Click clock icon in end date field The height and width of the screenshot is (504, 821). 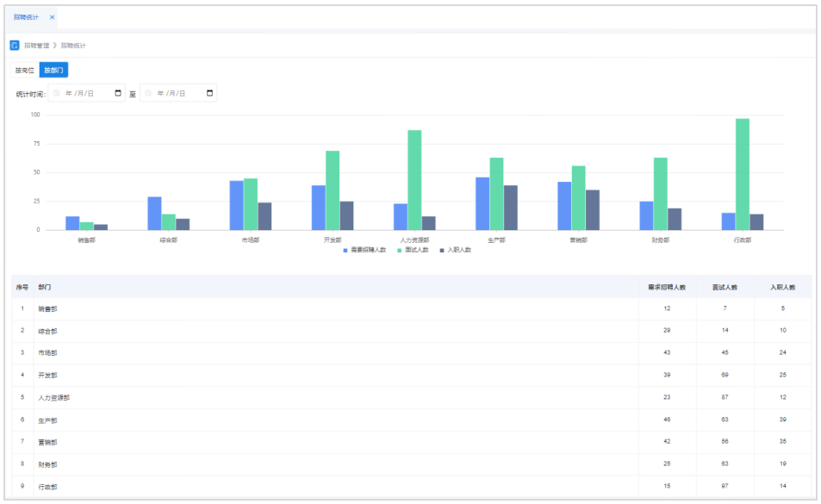(148, 93)
